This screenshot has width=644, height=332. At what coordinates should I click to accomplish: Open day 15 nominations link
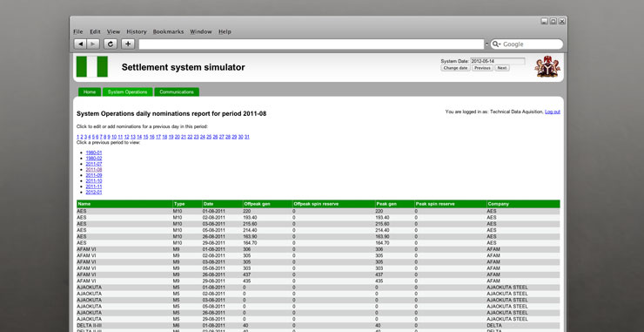coord(145,137)
